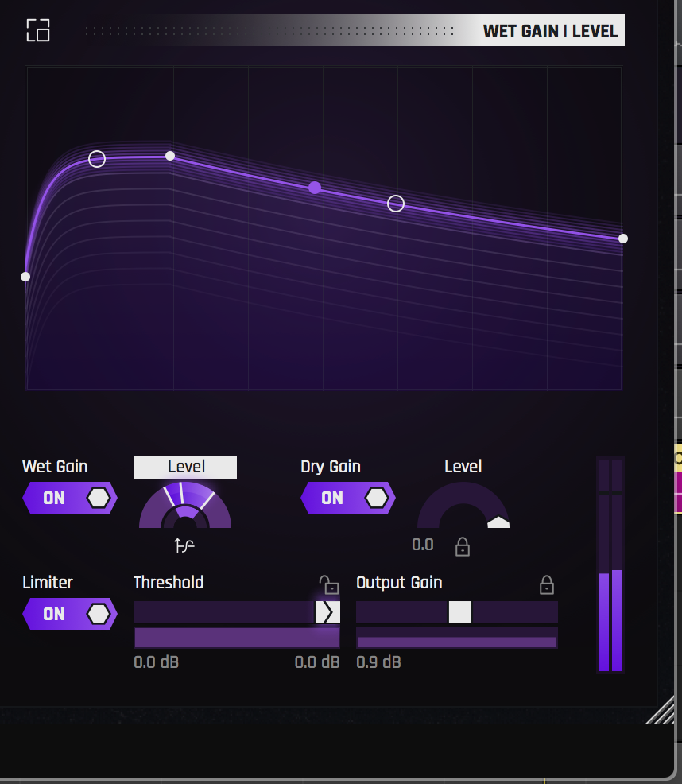Click the lock icon above the Output Gain slider
The width and height of the screenshot is (682, 784).
point(546,584)
